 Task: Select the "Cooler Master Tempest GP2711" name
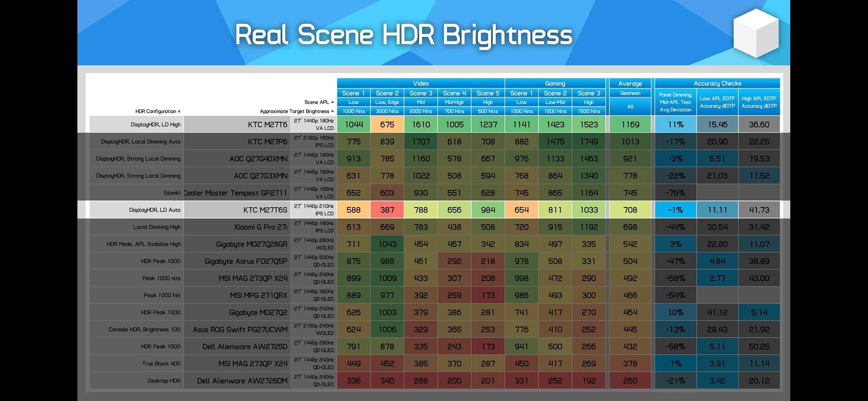(x=235, y=193)
